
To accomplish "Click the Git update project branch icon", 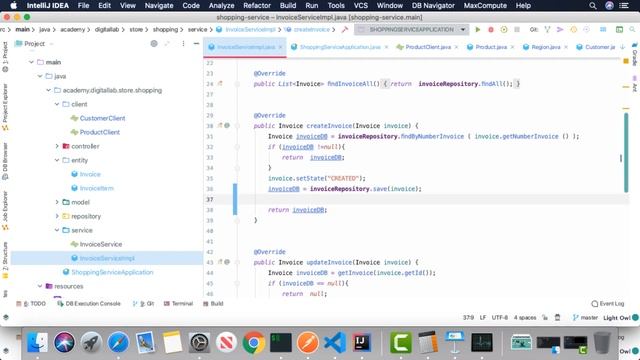I will (547, 29).
